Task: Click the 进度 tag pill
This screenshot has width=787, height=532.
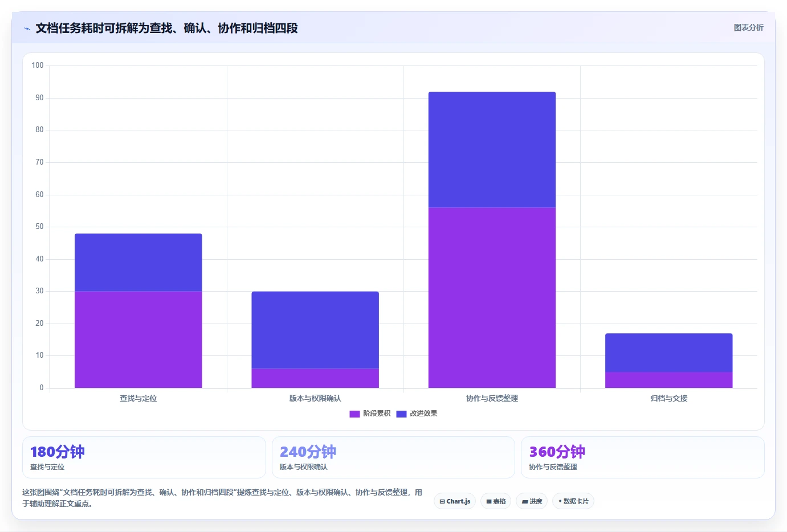Action: (x=532, y=501)
